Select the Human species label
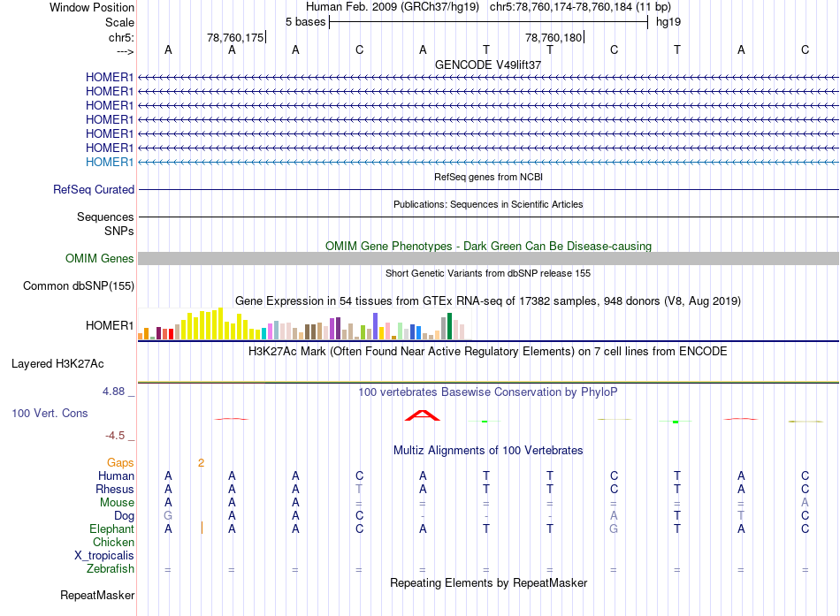Viewport: 840px width, 616px height. (116, 475)
